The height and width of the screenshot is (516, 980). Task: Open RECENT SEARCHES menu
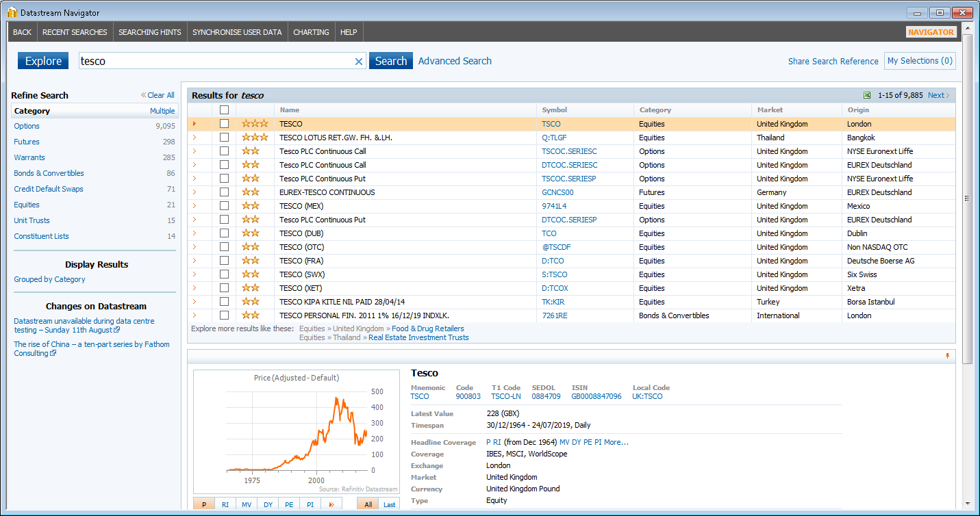pos(75,32)
